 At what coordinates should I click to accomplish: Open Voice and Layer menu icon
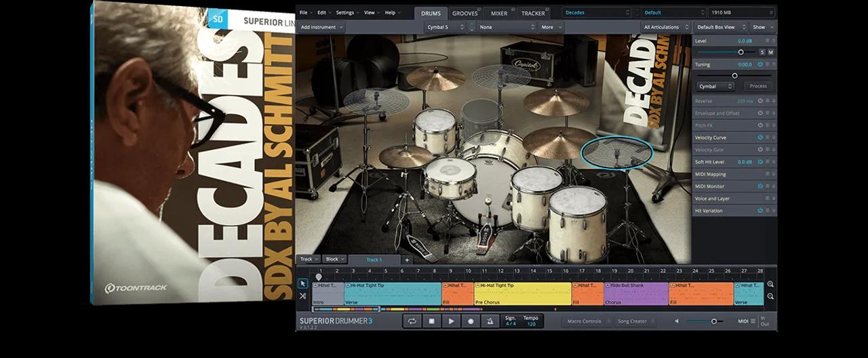[768, 199]
